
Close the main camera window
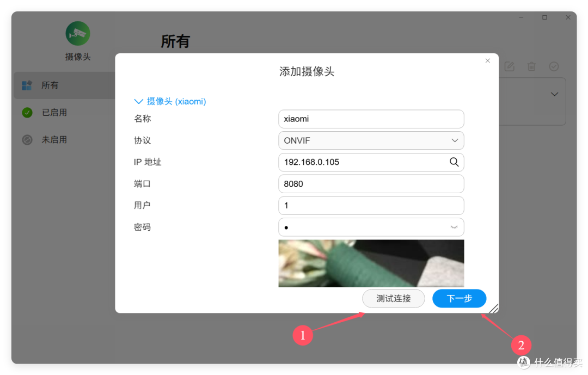click(x=568, y=17)
